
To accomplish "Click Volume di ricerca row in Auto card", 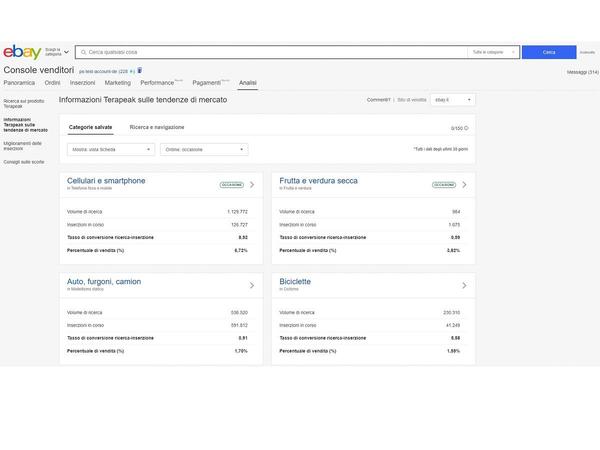I will (157, 312).
